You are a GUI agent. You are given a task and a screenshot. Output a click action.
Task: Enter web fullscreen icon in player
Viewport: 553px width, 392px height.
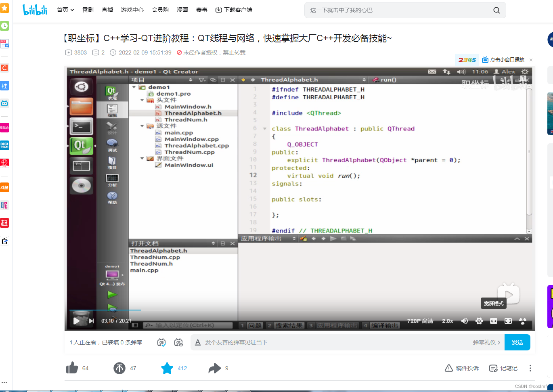pyautogui.click(x=508, y=321)
